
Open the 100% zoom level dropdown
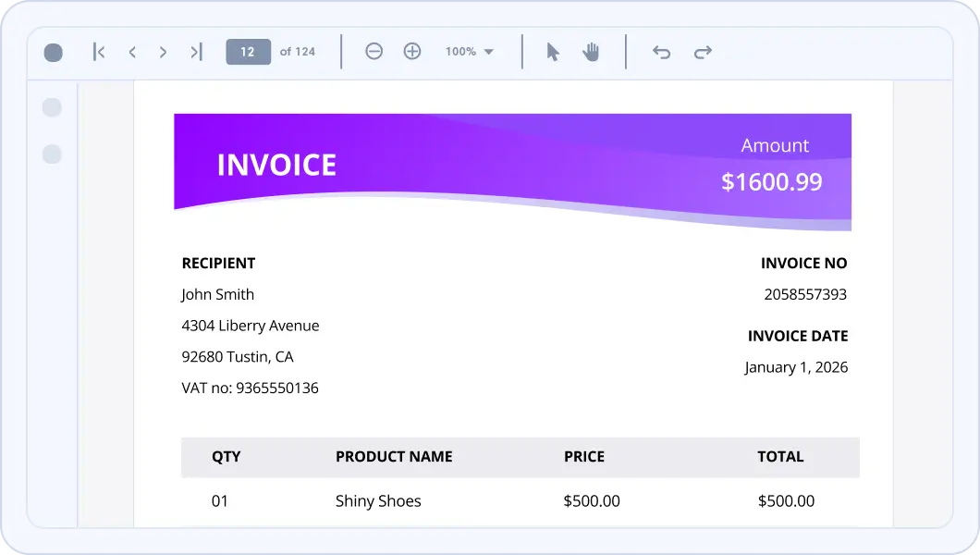pyautogui.click(x=470, y=52)
